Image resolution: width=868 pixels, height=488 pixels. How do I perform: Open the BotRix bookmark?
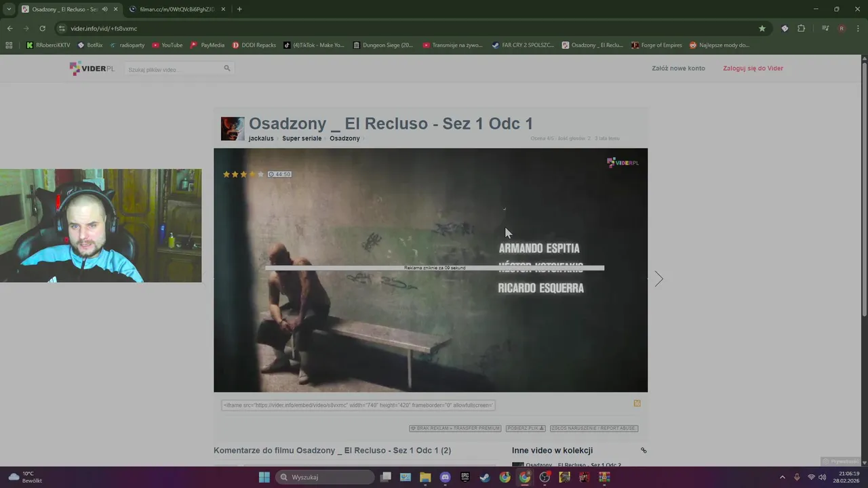tap(90, 45)
